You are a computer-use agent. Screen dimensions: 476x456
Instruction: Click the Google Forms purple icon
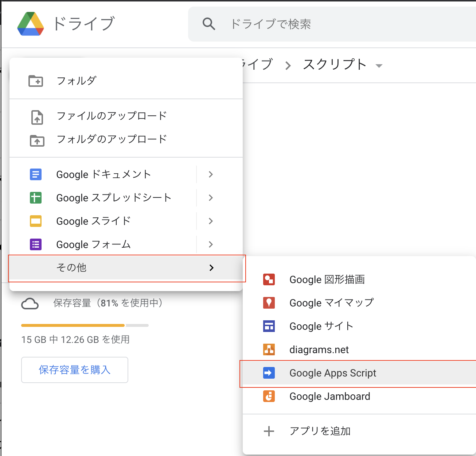36,244
